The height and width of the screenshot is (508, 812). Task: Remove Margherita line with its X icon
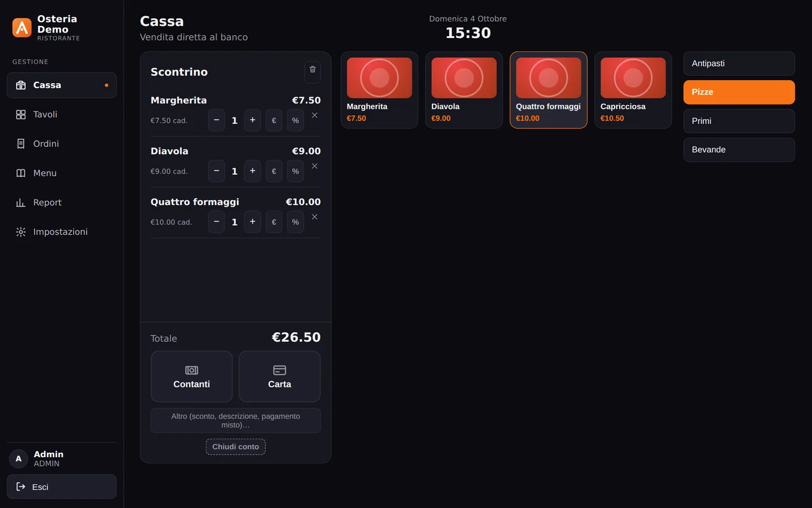[x=315, y=115]
